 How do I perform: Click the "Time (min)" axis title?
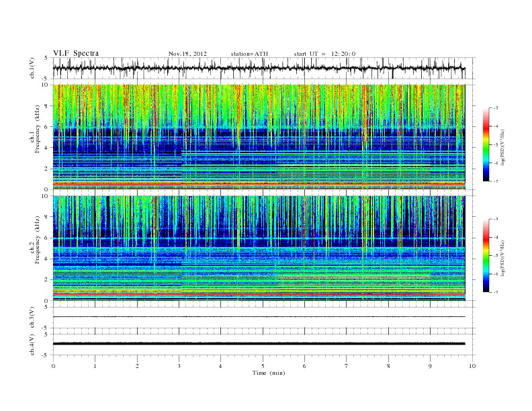click(x=269, y=373)
